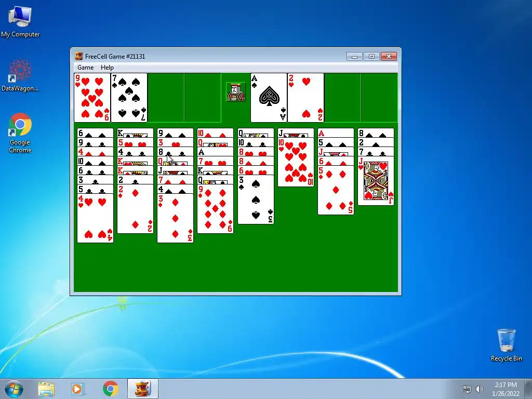Click the Queen of spades card
The image size is (532, 399).
(256, 133)
